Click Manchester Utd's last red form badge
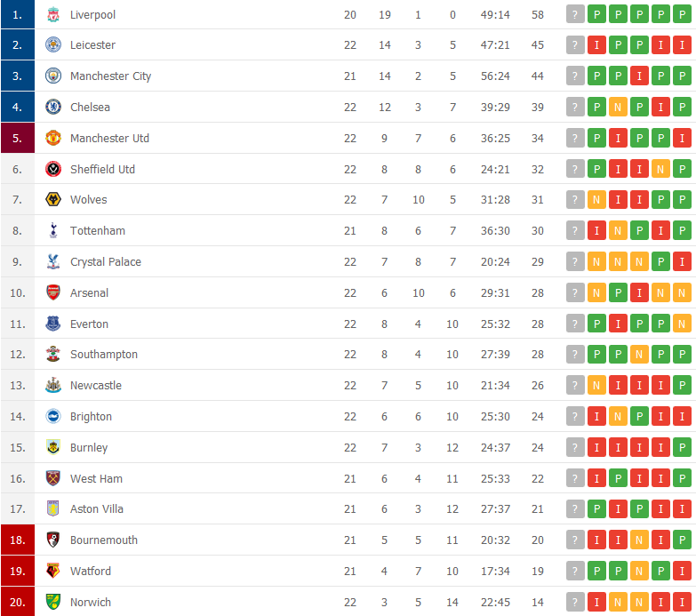The height and width of the screenshot is (616, 696). (682, 139)
